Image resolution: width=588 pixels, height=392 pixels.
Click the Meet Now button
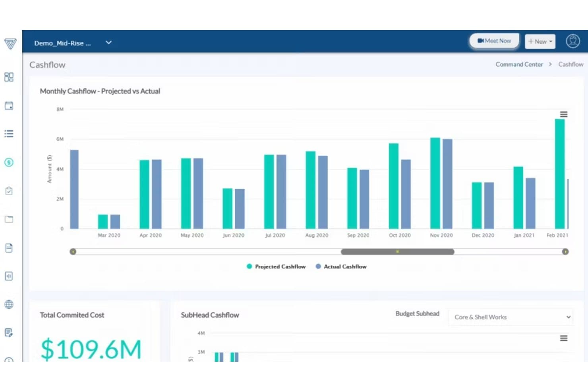pos(494,41)
